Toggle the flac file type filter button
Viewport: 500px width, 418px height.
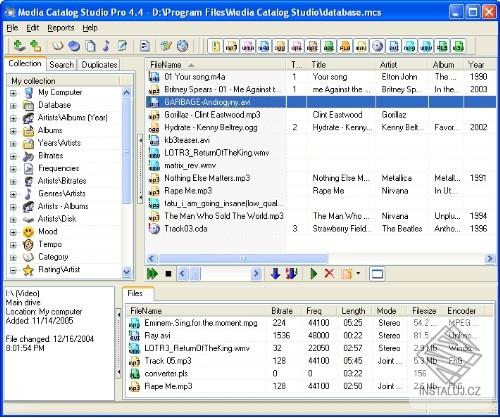click(345, 46)
